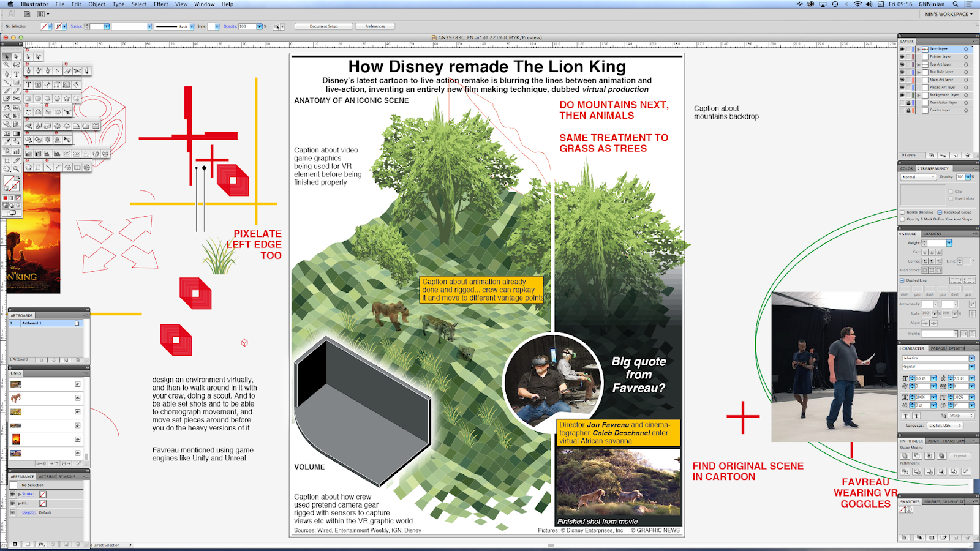This screenshot has height=551, width=980.
Task: Pick the Eyedropper tool
Action: pyautogui.click(x=7, y=141)
